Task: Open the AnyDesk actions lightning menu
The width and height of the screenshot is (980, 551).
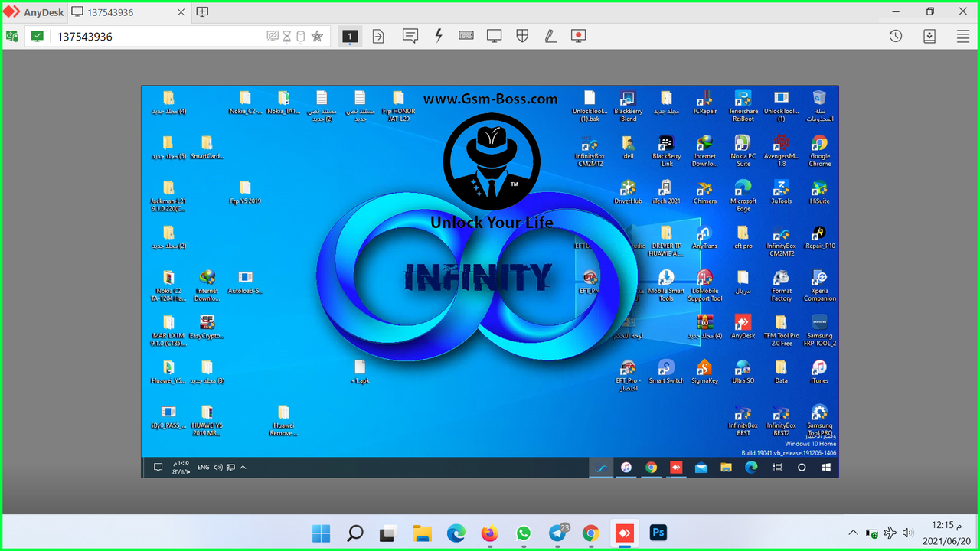Action: click(439, 36)
